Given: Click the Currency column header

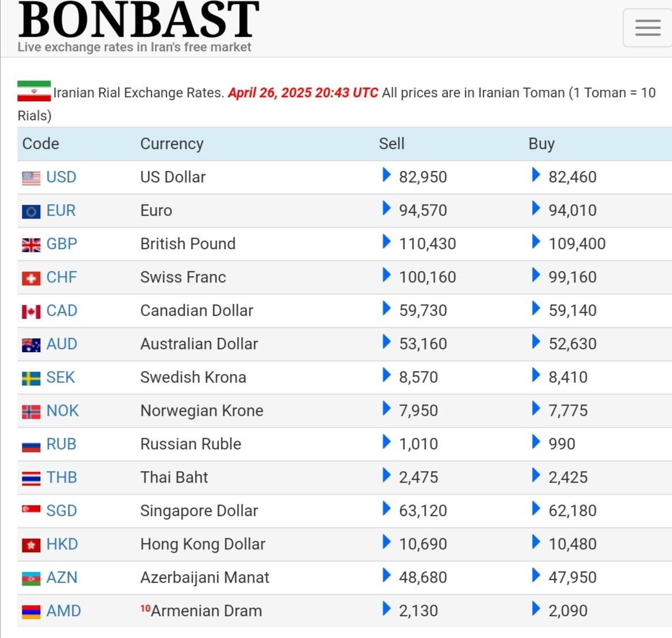Looking at the screenshot, I should [x=172, y=144].
